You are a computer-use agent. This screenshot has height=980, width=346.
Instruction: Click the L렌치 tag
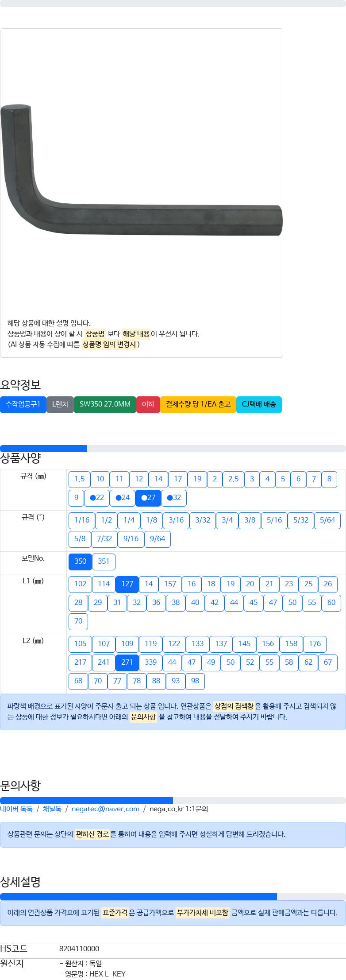point(60,404)
